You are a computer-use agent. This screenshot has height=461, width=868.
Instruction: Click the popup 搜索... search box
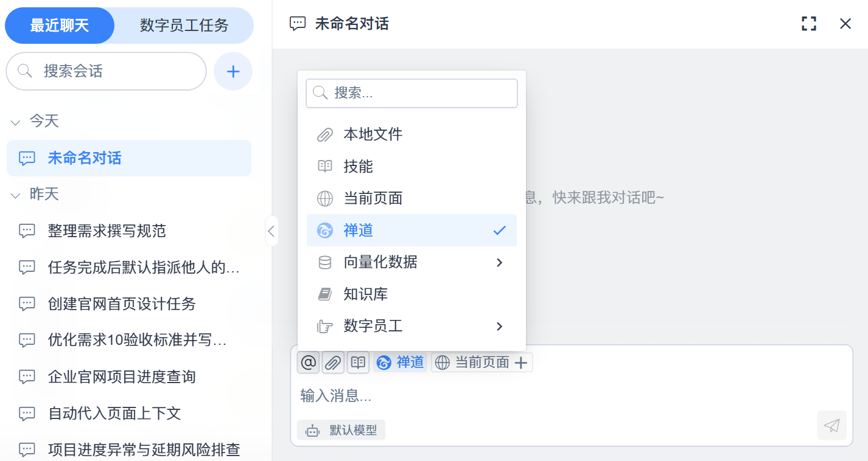[411, 93]
